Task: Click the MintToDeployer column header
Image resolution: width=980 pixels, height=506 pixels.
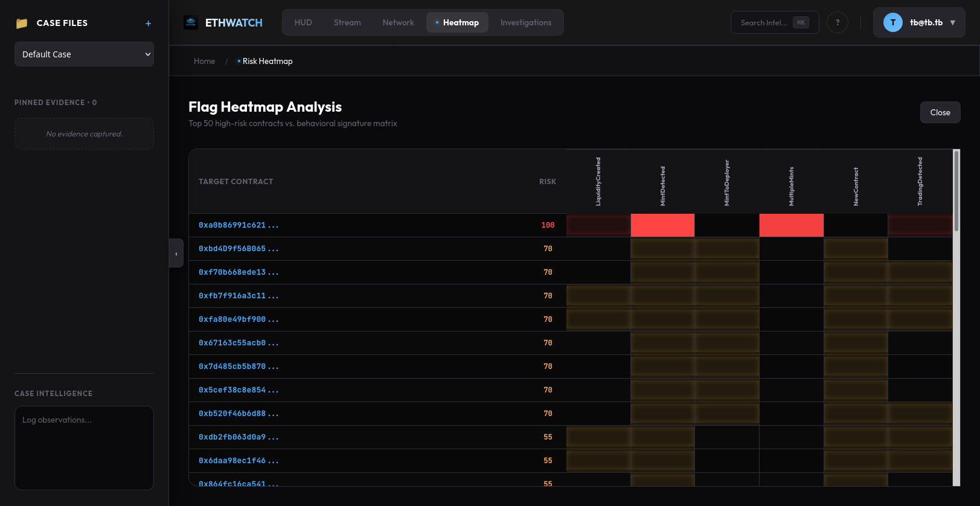Action: click(x=727, y=183)
